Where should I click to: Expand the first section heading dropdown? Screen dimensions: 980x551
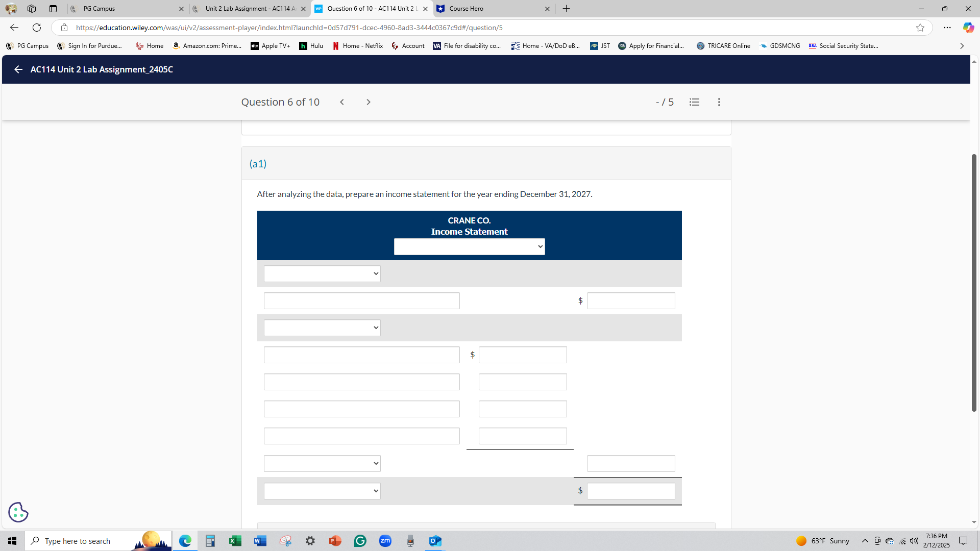tap(322, 274)
